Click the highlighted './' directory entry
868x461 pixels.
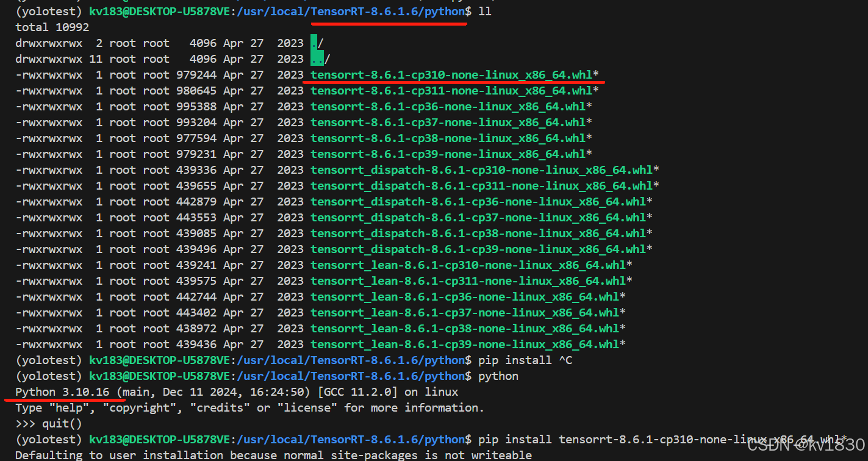tap(317, 43)
